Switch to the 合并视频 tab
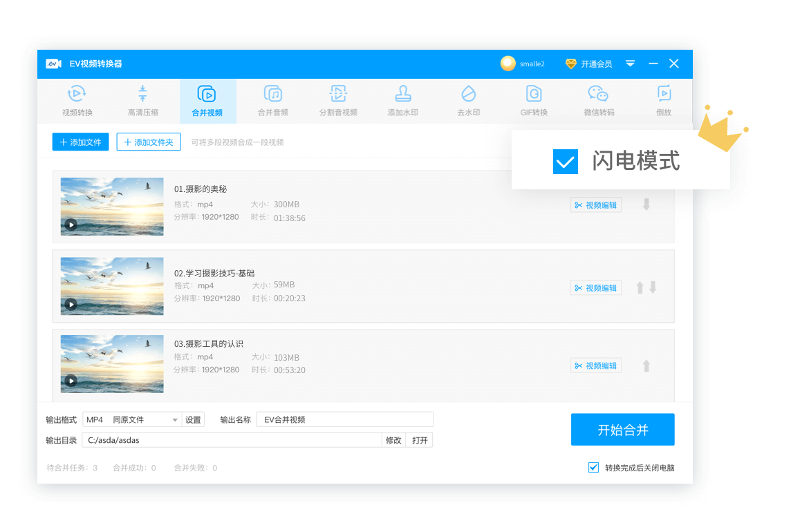The image size is (791, 532). (x=207, y=100)
